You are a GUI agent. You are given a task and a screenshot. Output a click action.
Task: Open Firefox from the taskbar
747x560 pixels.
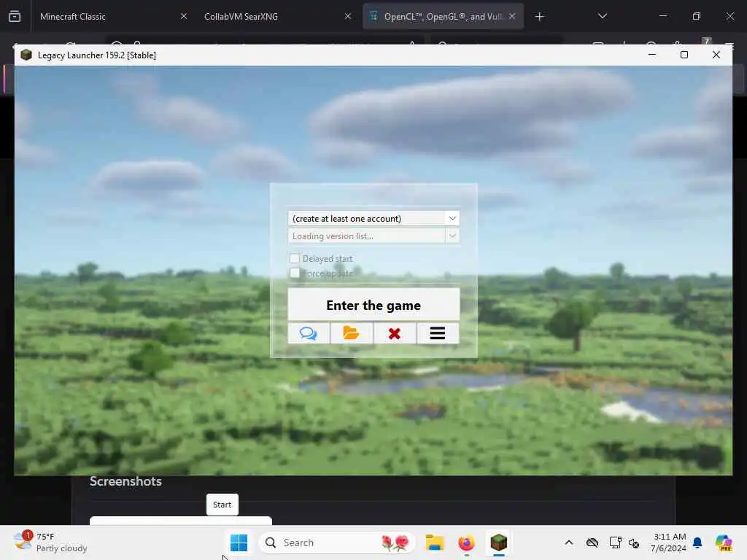click(x=466, y=542)
